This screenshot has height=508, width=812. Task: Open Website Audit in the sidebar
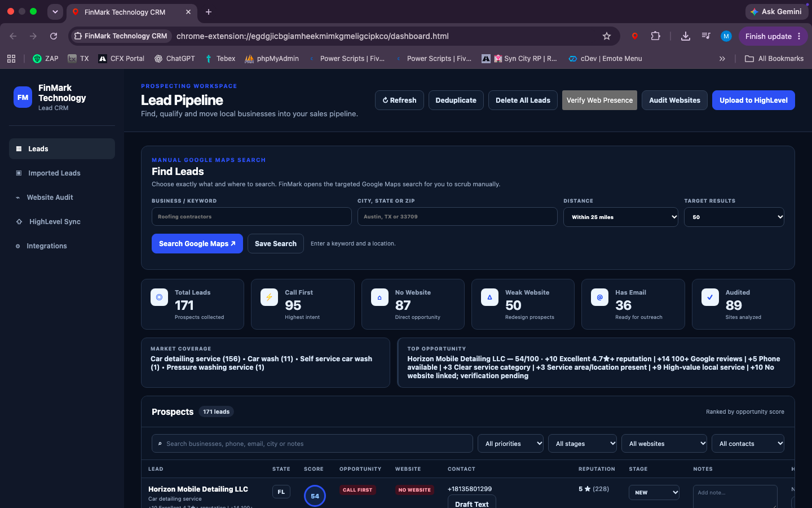[62, 198]
